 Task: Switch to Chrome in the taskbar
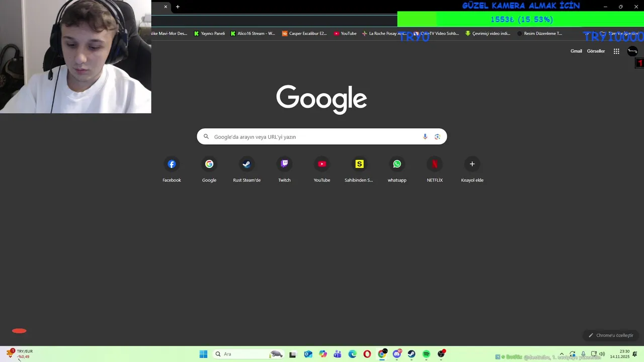point(382,354)
